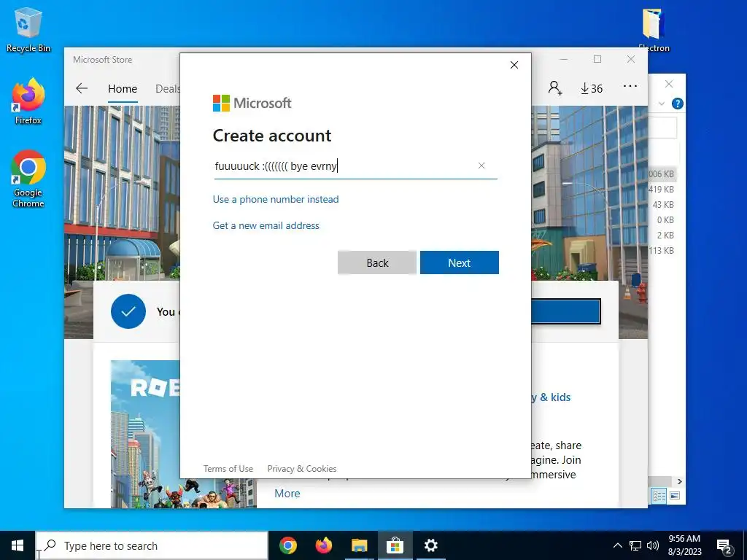Click the Next button
This screenshot has width=747, height=560.
coord(460,262)
